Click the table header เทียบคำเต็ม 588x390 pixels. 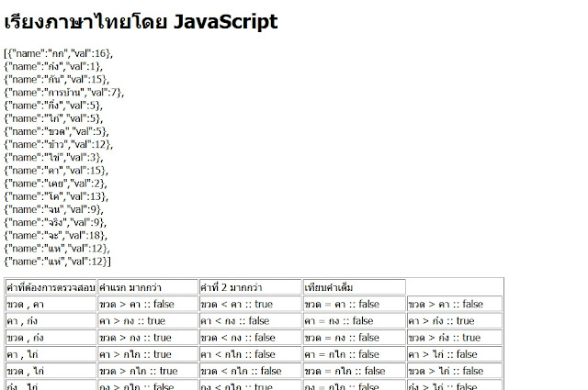(355, 287)
